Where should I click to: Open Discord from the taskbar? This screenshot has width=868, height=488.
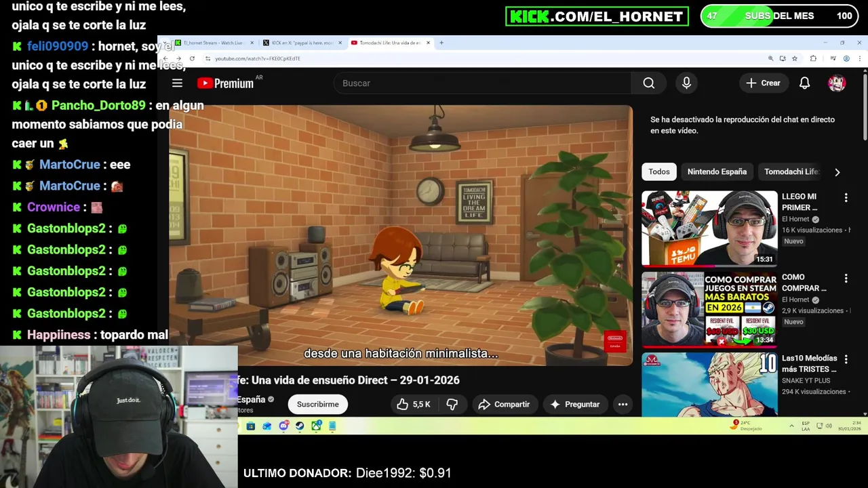tap(283, 426)
